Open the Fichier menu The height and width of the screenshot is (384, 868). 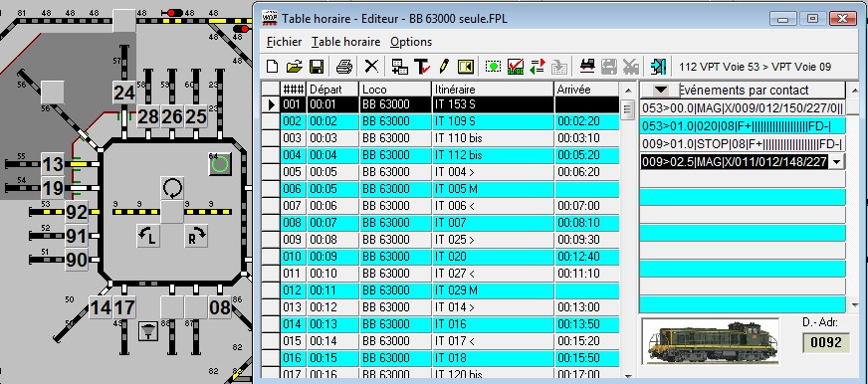pyautogui.click(x=284, y=42)
